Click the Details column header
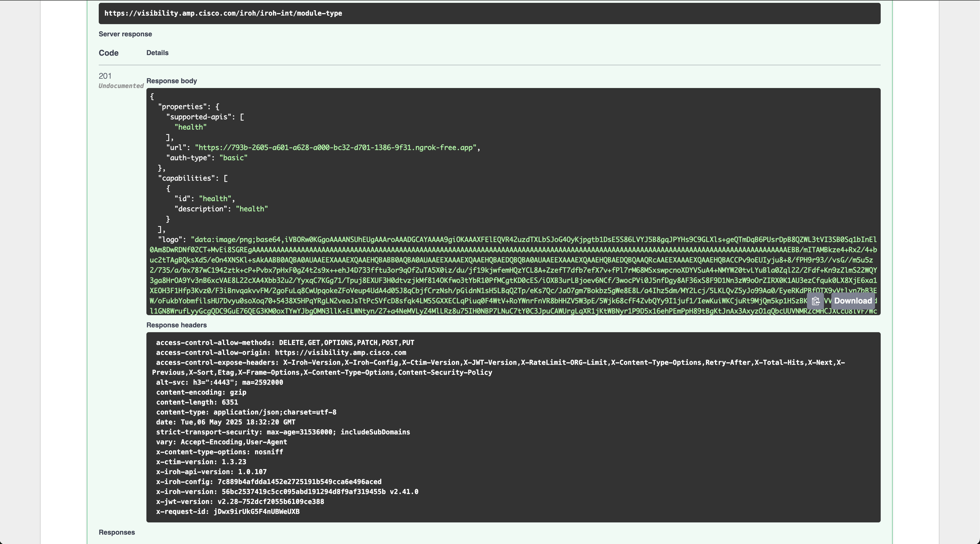Viewport: 980px width, 544px height. [x=157, y=53]
